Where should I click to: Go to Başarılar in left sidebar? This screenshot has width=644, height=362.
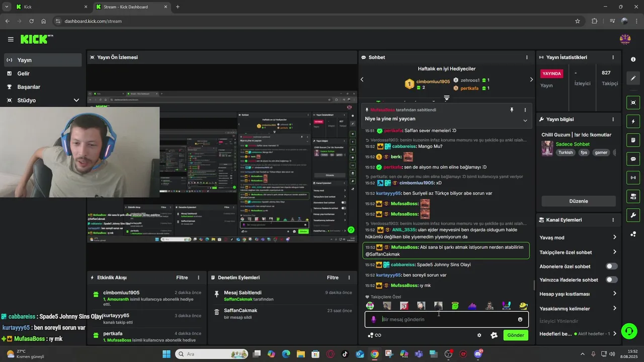[42, 86]
